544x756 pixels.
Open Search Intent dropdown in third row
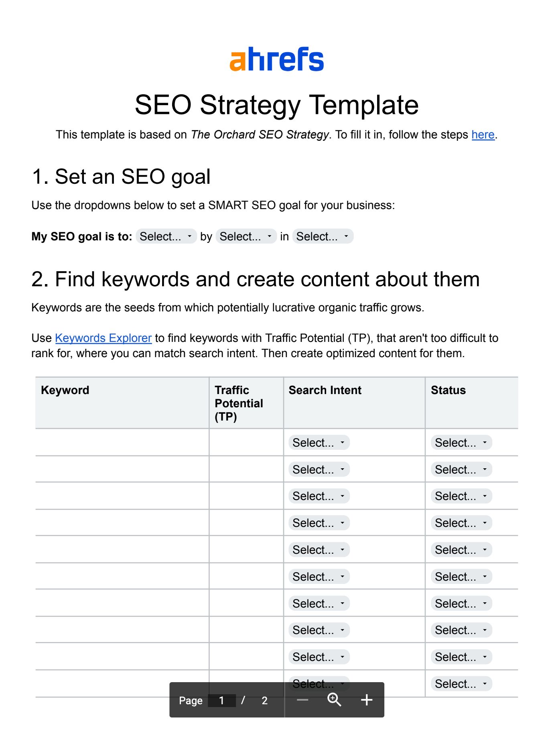pyautogui.click(x=318, y=496)
